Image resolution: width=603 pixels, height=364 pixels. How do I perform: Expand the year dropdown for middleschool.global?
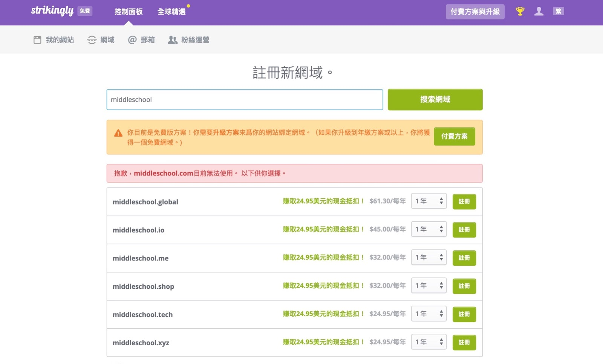429,201
